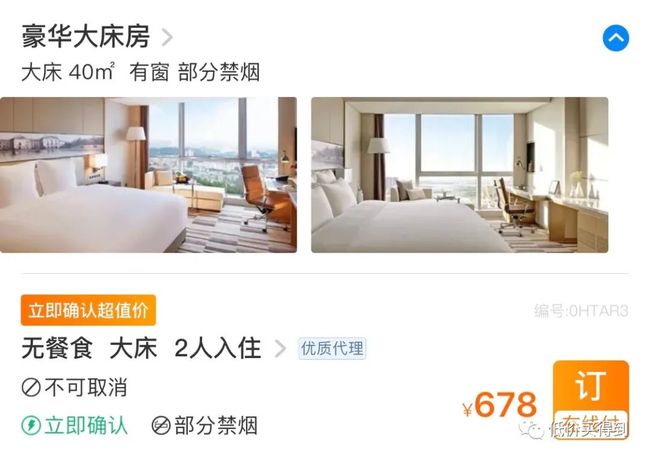This screenshot has width=650, height=458.
Task: View second hotel room photo
Action: tap(460, 175)
